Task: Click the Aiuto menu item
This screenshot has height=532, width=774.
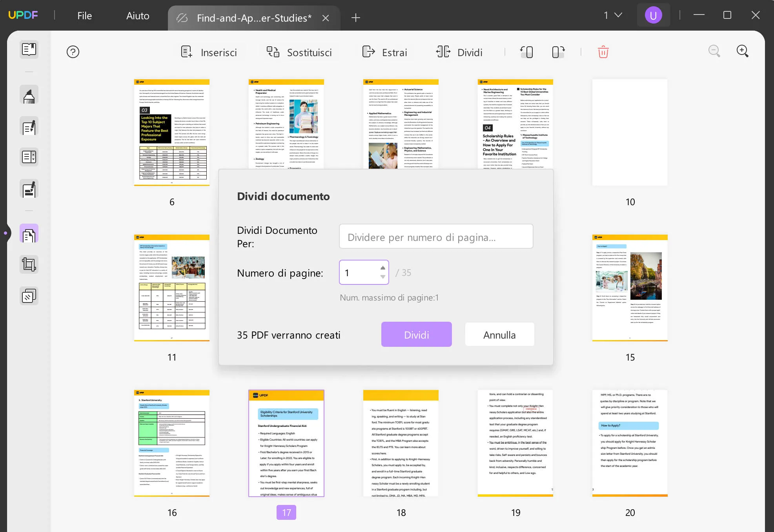Action: 138,15
